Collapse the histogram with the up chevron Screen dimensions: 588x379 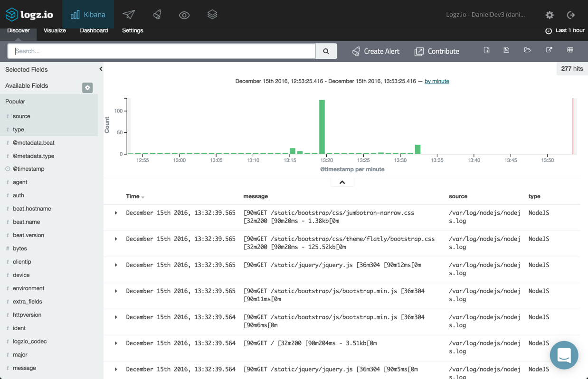pos(342,182)
